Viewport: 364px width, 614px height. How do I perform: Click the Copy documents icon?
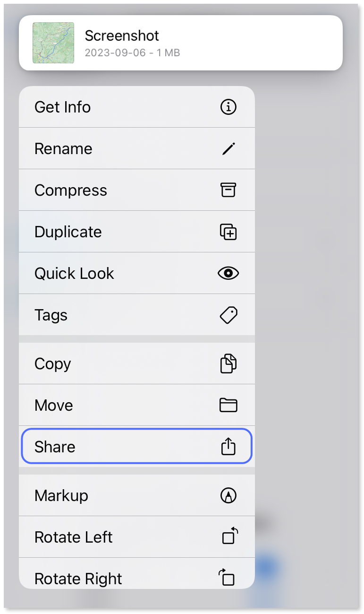click(229, 363)
